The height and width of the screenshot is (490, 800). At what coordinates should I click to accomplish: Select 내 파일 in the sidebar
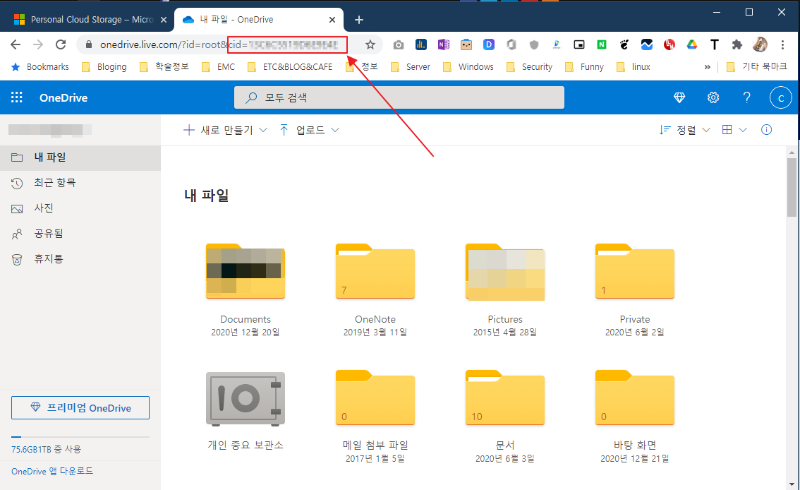click(80, 158)
